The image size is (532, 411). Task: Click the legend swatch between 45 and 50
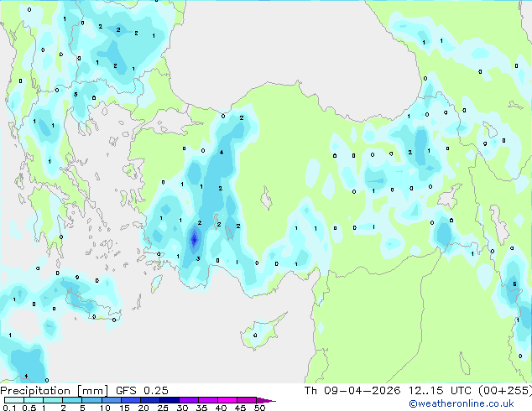coord(247,400)
